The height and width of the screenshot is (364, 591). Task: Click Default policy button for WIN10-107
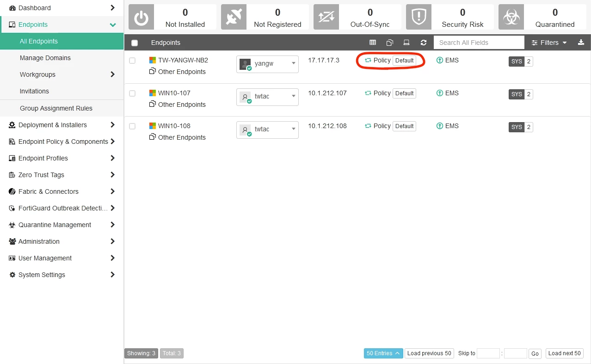(404, 93)
